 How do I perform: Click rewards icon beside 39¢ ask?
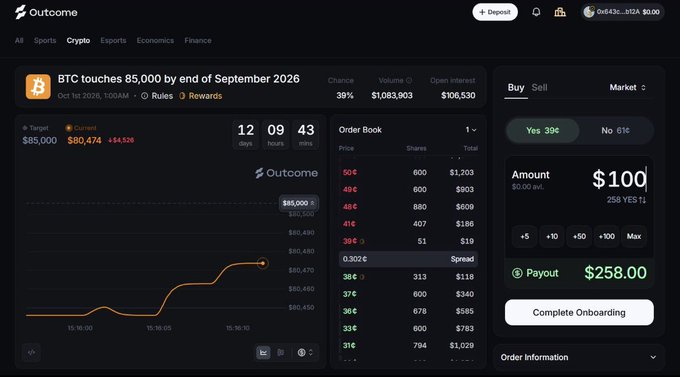pyautogui.click(x=362, y=241)
